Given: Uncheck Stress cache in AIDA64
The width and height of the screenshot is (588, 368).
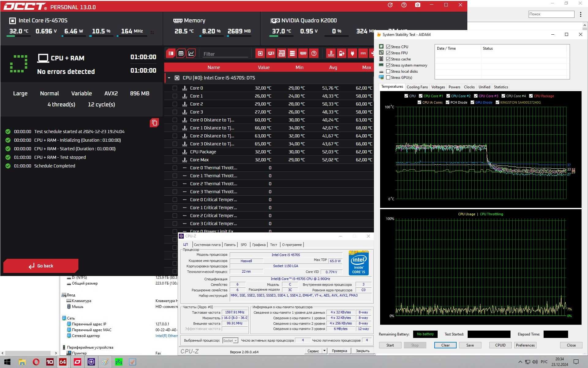Looking at the screenshot, I should [388, 59].
